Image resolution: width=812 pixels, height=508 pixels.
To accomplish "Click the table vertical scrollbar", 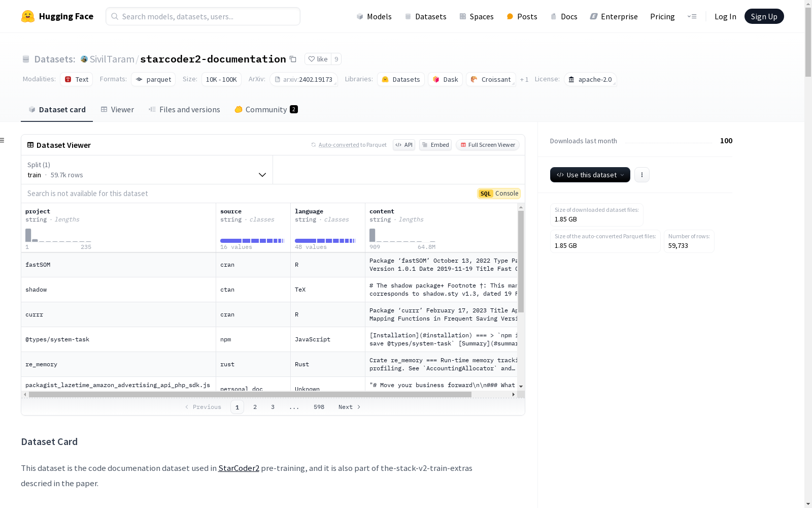I will pos(521,262).
